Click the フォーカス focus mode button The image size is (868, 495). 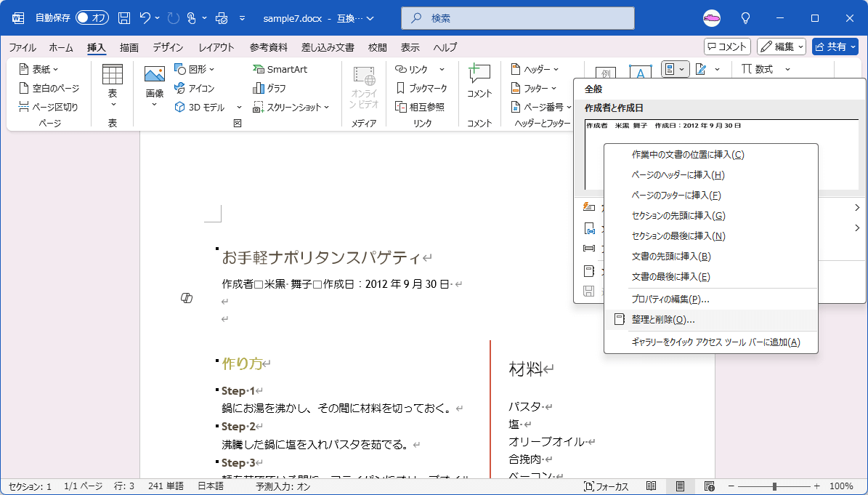[607, 487]
